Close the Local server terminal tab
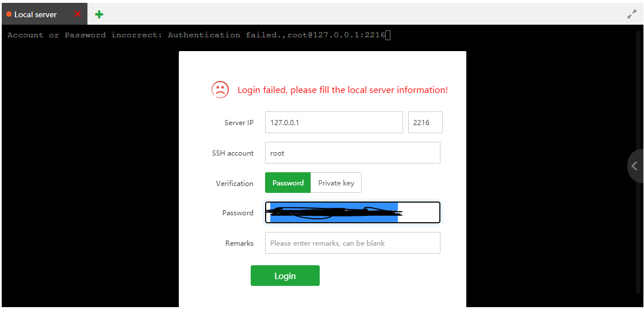This screenshot has width=644, height=310. coord(78,14)
